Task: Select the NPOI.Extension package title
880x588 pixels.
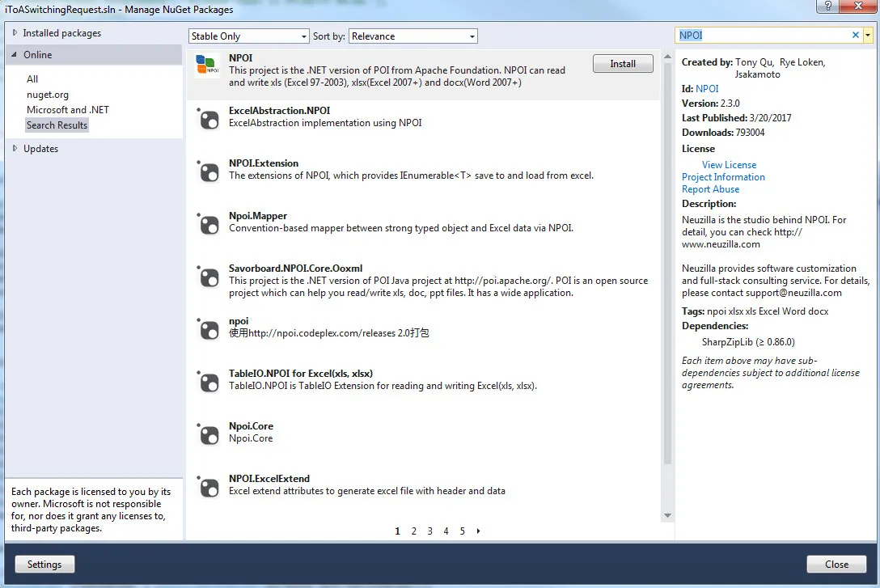Action: click(263, 163)
